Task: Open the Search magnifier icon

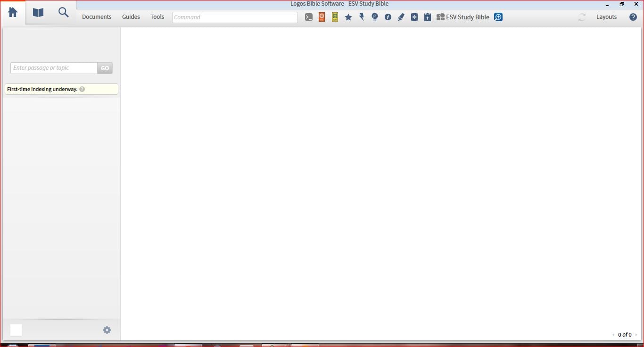Action: point(64,12)
